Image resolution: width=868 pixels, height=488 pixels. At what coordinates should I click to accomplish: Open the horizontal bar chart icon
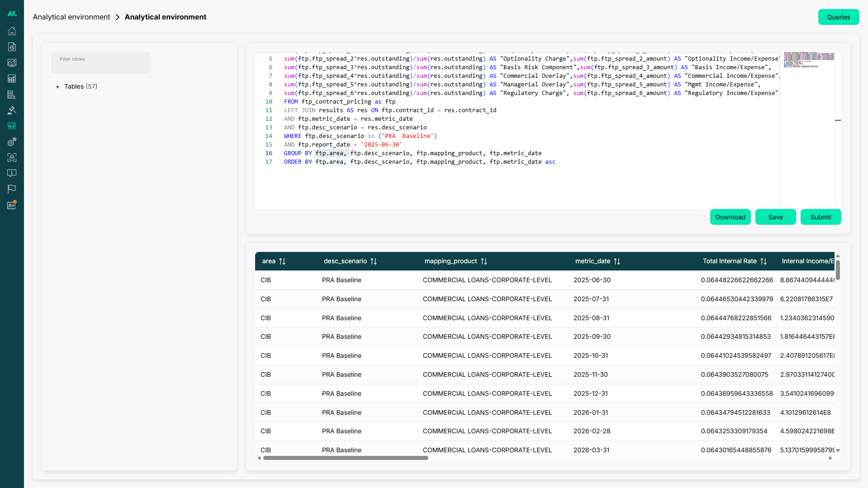12,95
